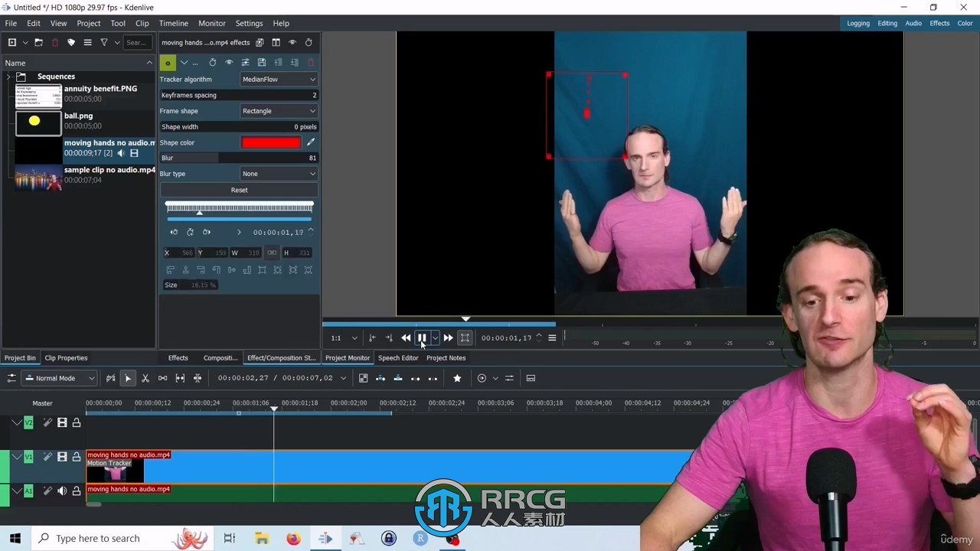Toggle the Motion Tracker effect enabled checkbox
980x551 pixels.
tap(168, 63)
